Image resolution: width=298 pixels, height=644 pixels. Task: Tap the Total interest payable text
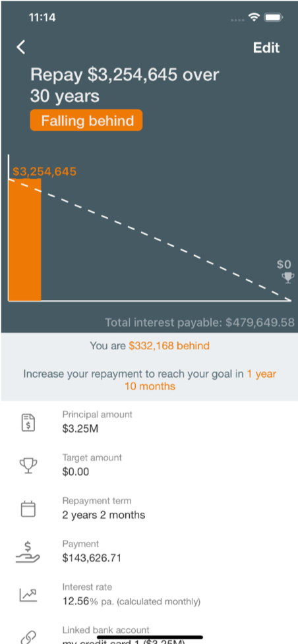click(200, 323)
